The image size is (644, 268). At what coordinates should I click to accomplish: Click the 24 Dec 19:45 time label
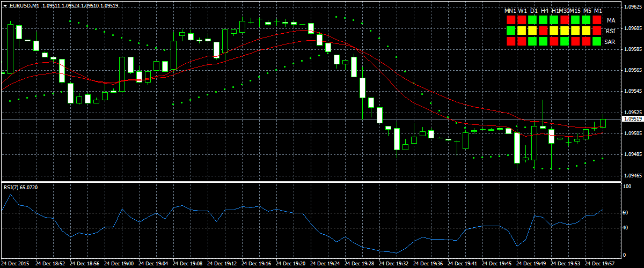tap(497, 264)
